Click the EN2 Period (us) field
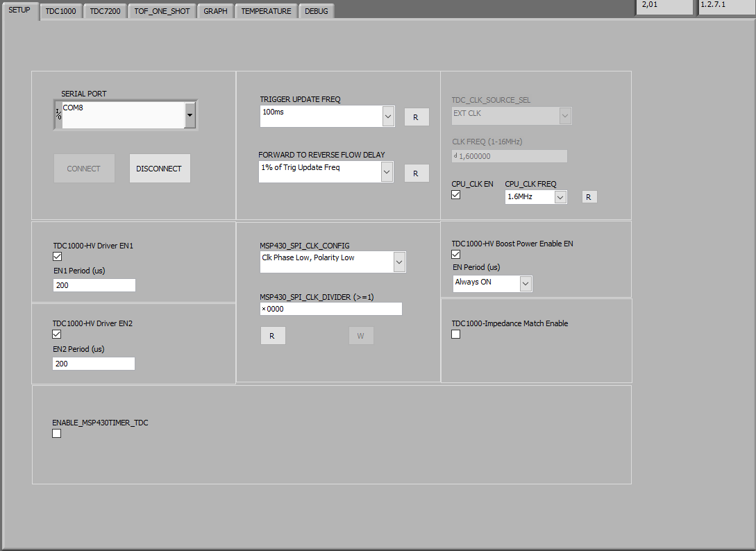The width and height of the screenshot is (756, 551). (94, 364)
